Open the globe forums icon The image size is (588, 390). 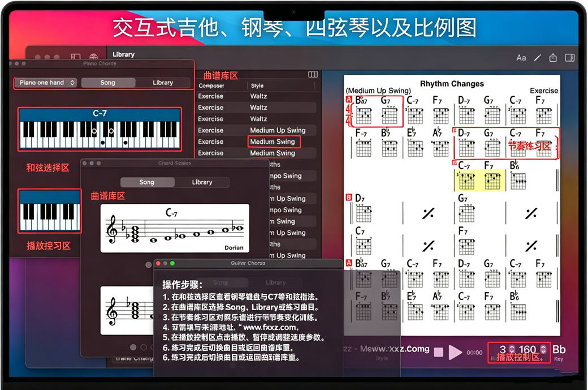coord(93,57)
